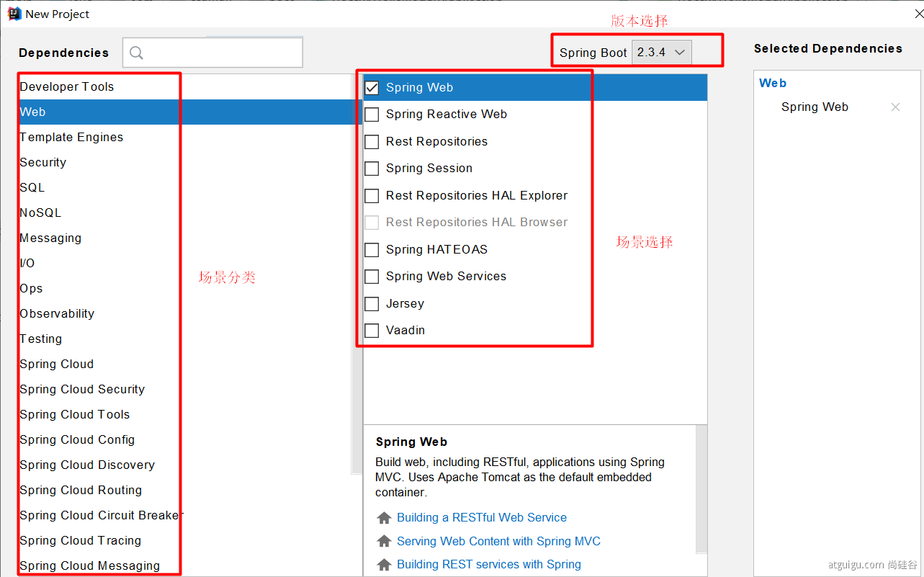Click the search magnifier icon in Dependencies
Screen dimensions: 924x577
click(136, 53)
